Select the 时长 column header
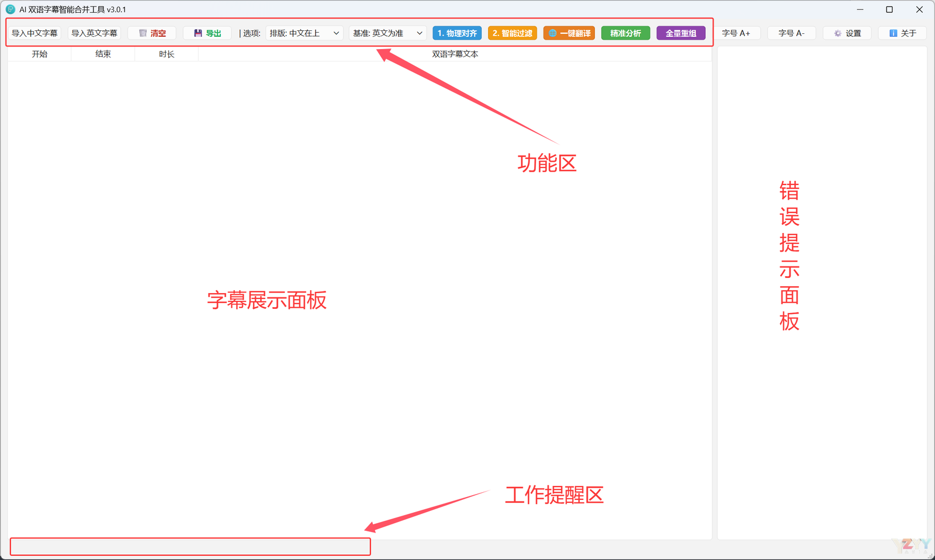Screen dimensions: 935x560 point(167,54)
